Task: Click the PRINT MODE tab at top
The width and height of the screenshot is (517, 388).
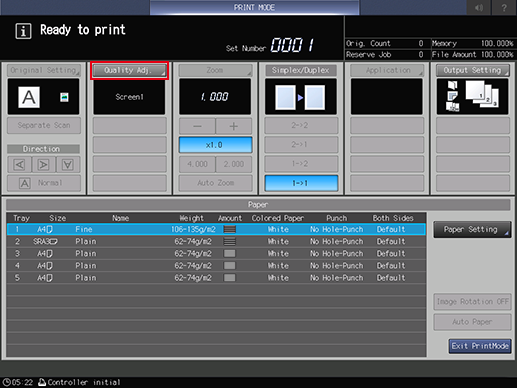Action: tap(254, 7)
